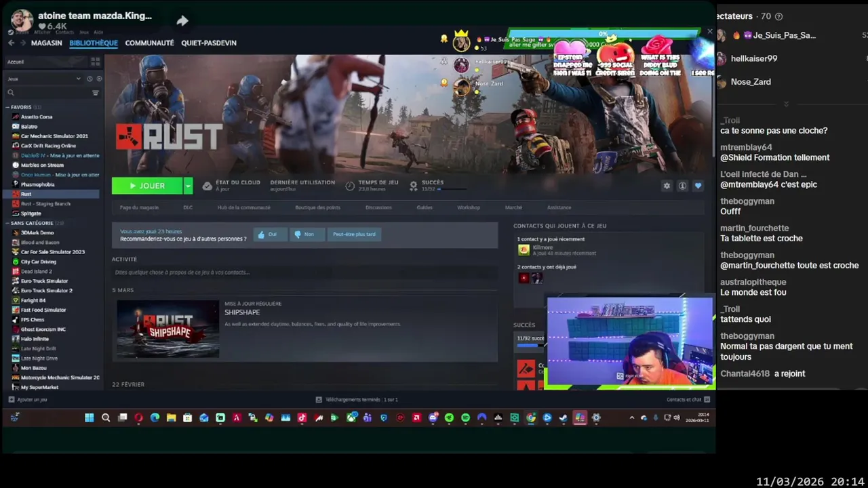Select Assetto Corsa in the library list

37,117
